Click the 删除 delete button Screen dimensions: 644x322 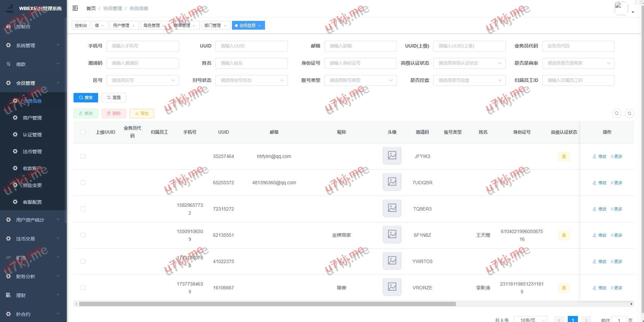[114, 114]
